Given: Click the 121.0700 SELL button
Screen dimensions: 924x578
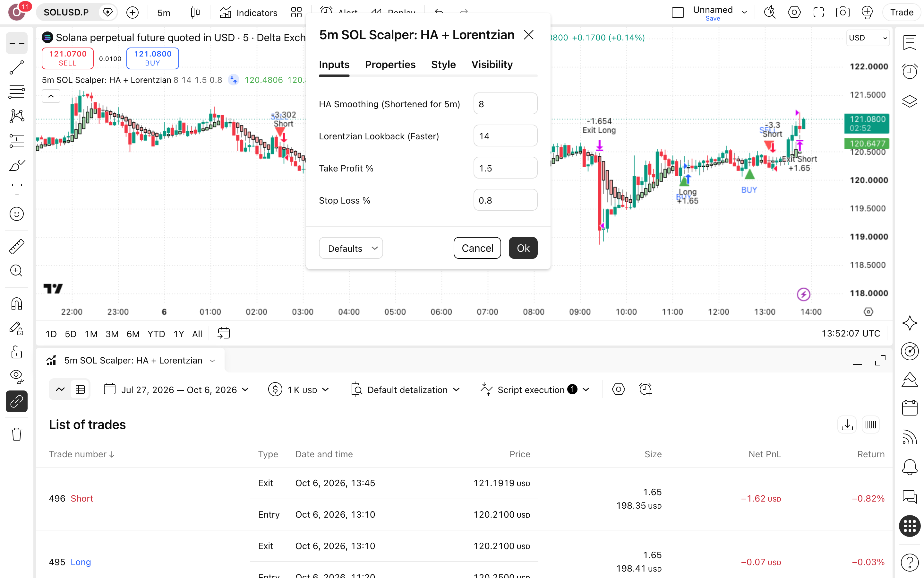Looking at the screenshot, I should tap(68, 58).
